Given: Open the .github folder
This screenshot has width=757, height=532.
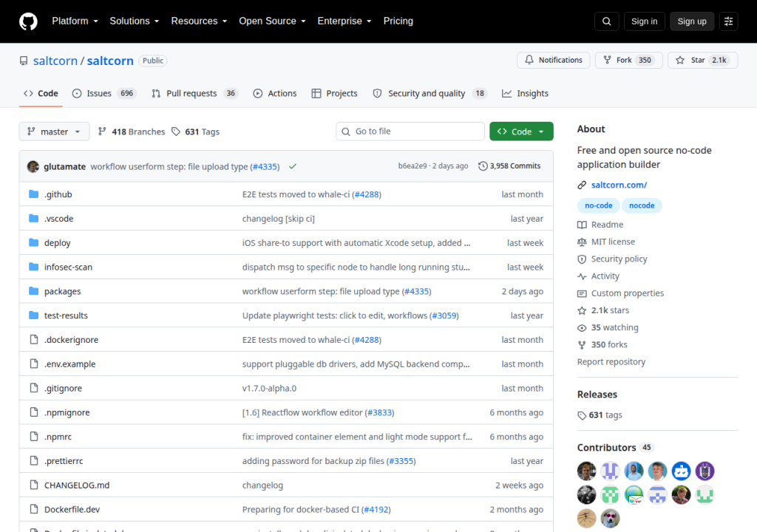Looking at the screenshot, I should [x=58, y=194].
